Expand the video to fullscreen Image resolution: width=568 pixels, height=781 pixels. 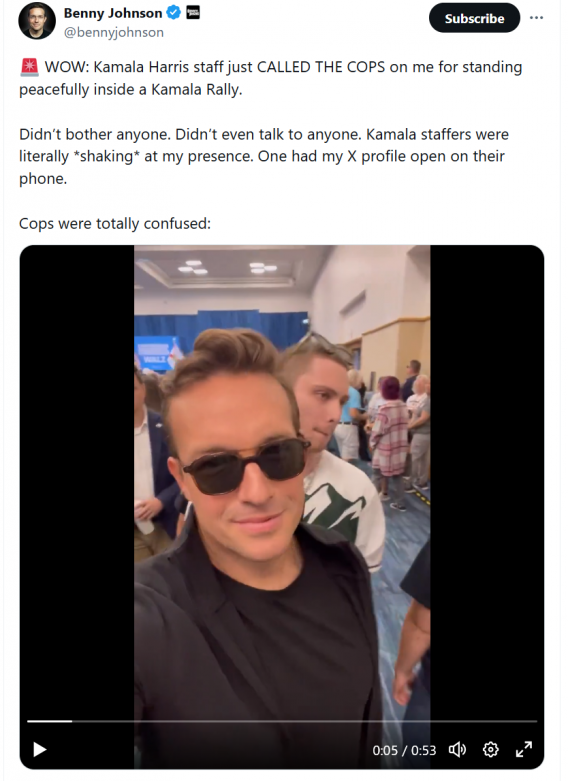point(524,749)
